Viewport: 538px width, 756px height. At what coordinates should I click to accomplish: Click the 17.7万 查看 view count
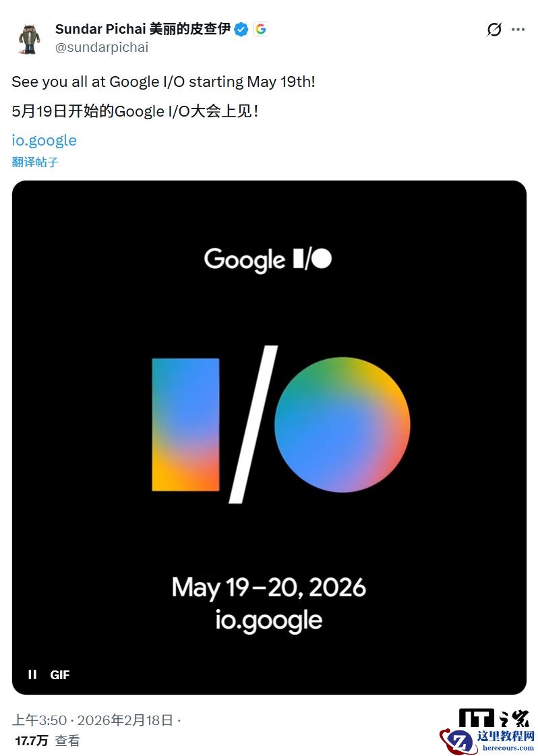(x=47, y=741)
